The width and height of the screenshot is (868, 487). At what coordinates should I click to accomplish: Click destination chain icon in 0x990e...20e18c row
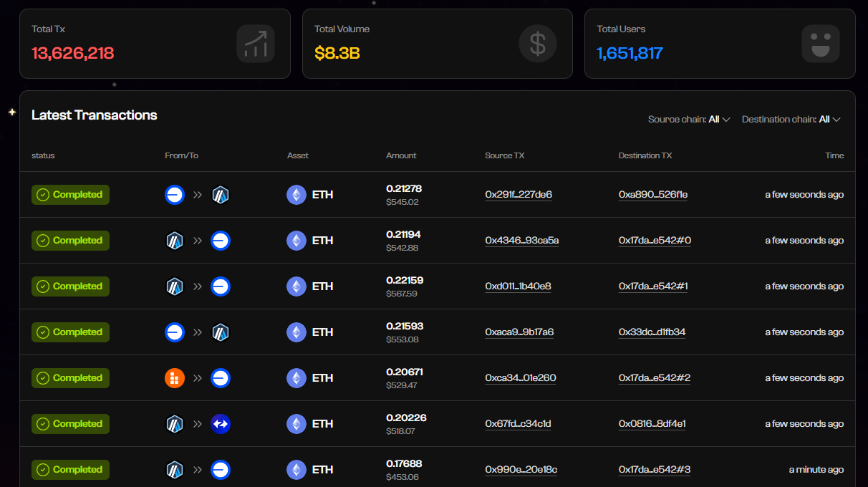[x=221, y=470]
